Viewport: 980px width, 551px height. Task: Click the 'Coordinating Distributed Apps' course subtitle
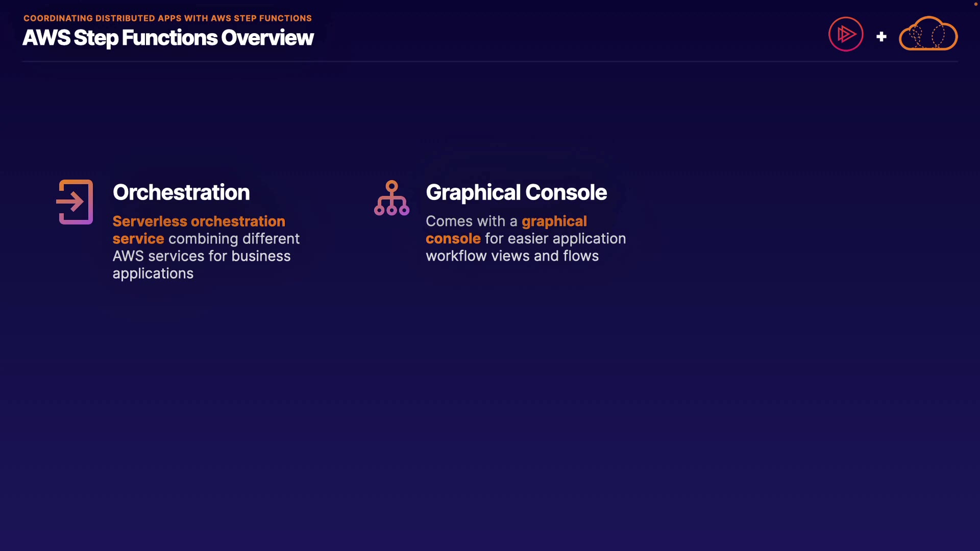167,18
